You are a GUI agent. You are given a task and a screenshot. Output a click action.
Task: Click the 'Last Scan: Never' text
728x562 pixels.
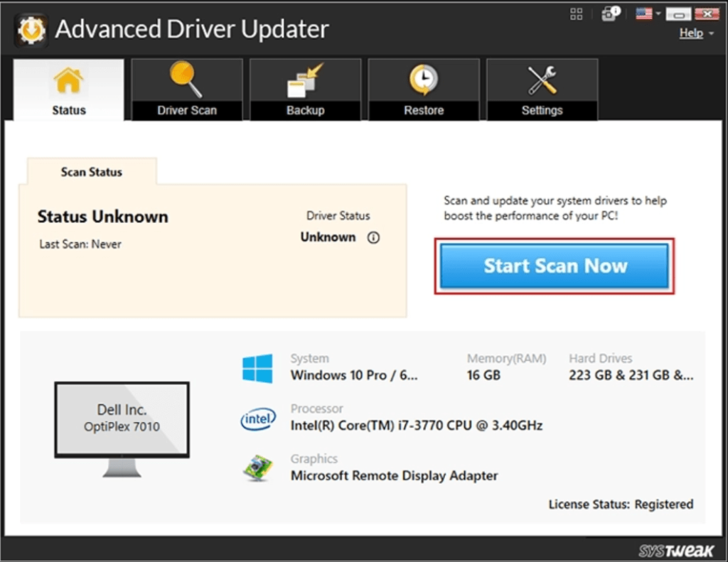[x=80, y=244]
